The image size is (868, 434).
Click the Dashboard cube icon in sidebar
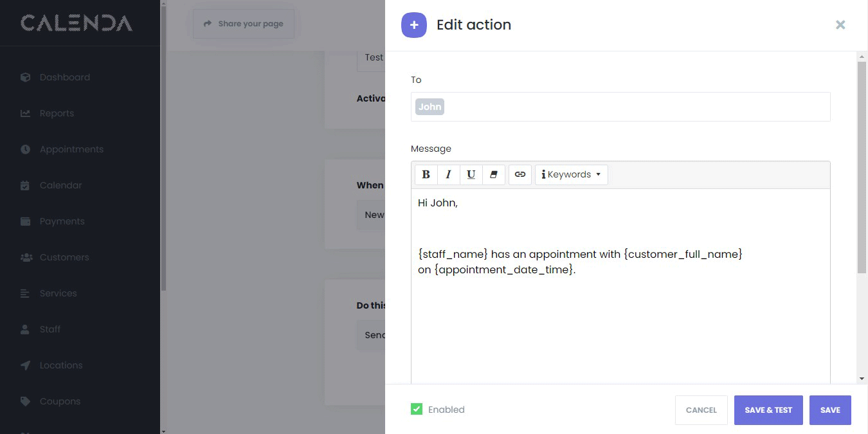(x=26, y=77)
